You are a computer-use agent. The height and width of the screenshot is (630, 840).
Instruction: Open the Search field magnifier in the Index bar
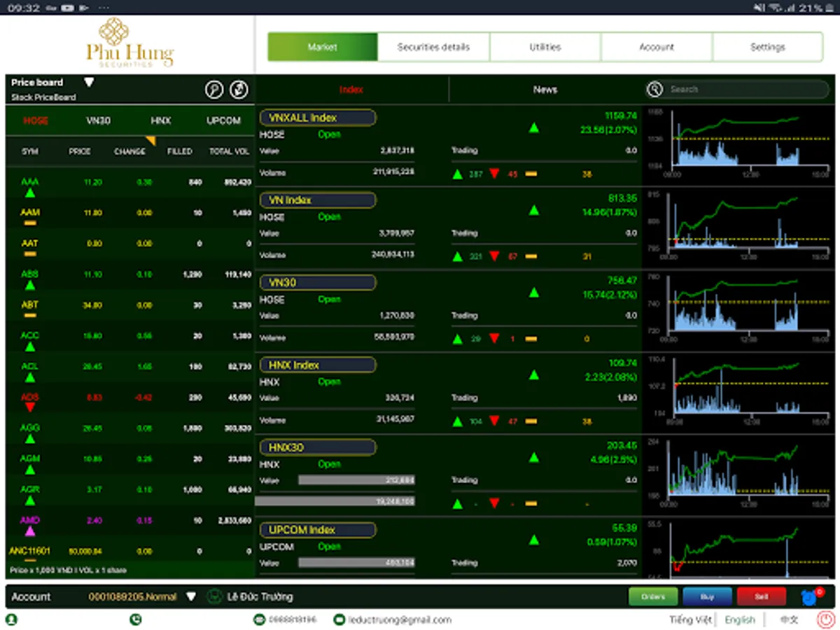(x=654, y=90)
